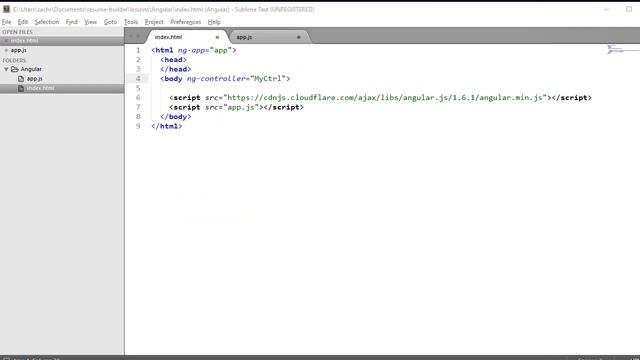Place cursor in 'ng-app' attribute text
Screen dimensions: 640x360
(x=191, y=50)
